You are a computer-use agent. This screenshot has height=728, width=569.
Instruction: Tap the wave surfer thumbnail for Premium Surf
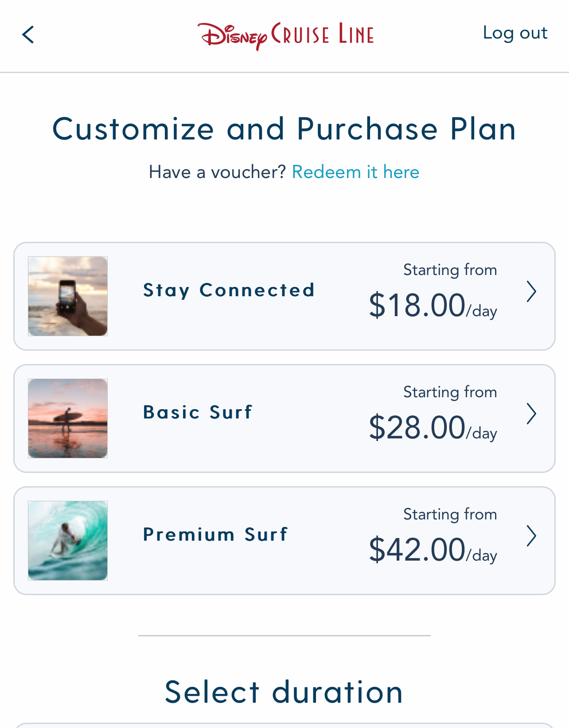coord(68,541)
